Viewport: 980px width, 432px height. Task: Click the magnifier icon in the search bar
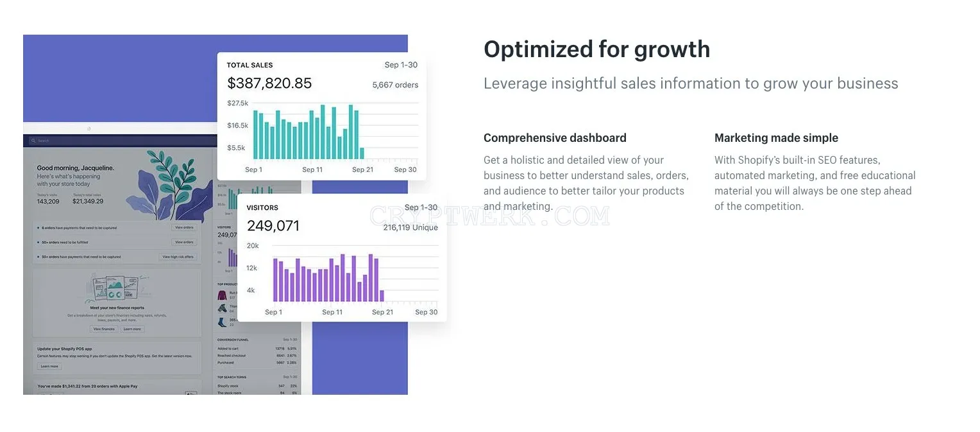click(33, 141)
